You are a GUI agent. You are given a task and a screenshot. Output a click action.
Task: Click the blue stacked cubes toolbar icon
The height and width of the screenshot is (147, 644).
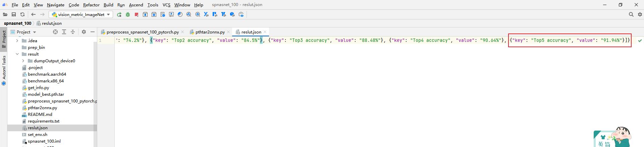(232, 14)
